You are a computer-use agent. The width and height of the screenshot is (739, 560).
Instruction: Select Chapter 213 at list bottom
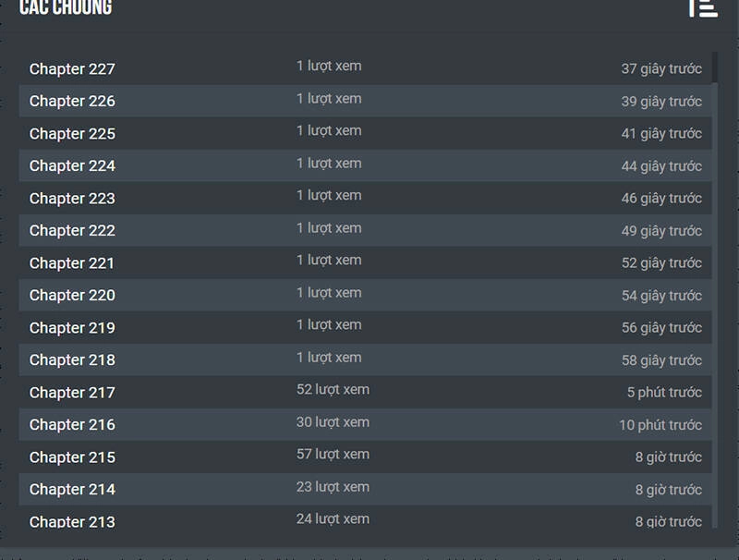click(x=72, y=521)
